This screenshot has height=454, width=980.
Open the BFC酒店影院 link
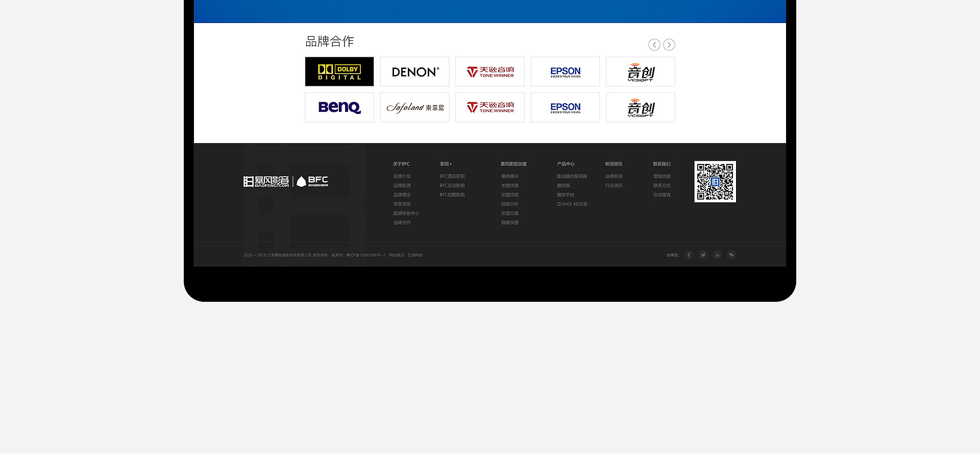coord(452,176)
